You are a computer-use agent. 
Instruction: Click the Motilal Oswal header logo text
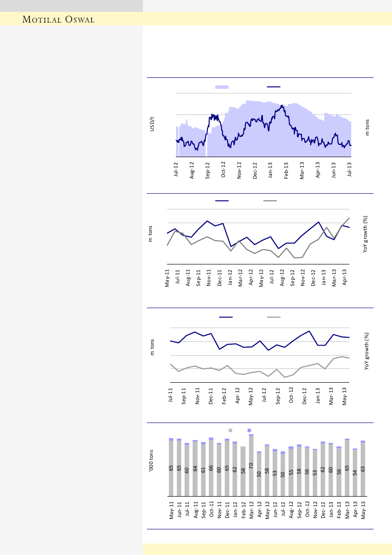pos(60,19)
